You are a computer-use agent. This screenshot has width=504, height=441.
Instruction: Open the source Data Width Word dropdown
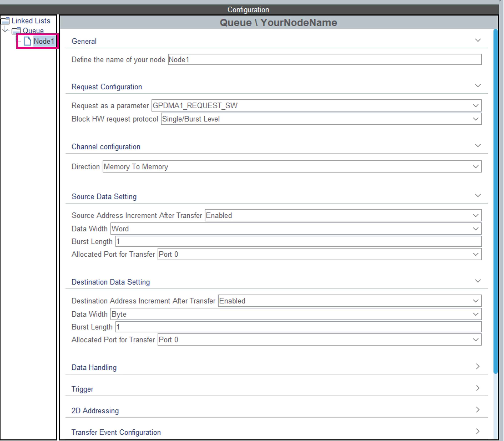pos(296,229)
